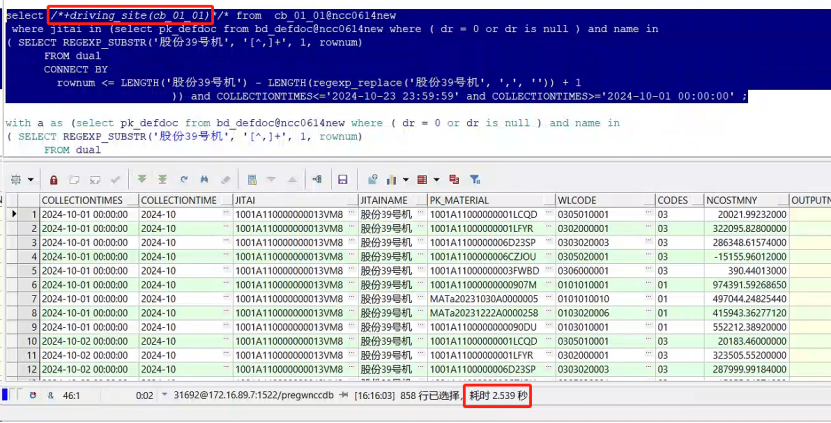Screen dimensions: 831x423
Task: Click cell value -15155.96012000
Action: click(749, 257)
